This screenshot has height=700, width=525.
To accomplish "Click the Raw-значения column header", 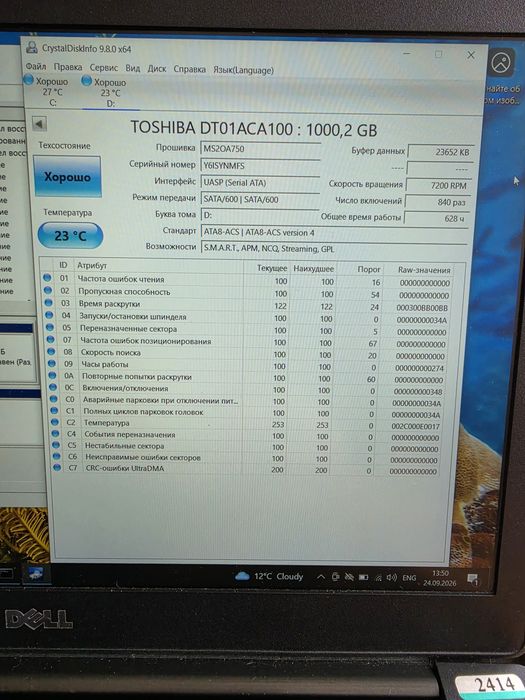I will 424,270.
